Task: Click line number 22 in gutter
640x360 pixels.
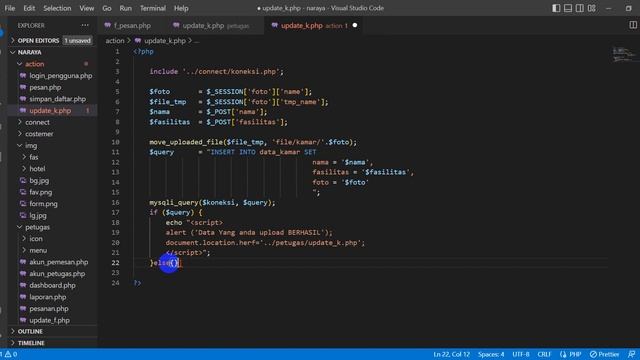Action: pyautogui.click(x=116, y=263)
